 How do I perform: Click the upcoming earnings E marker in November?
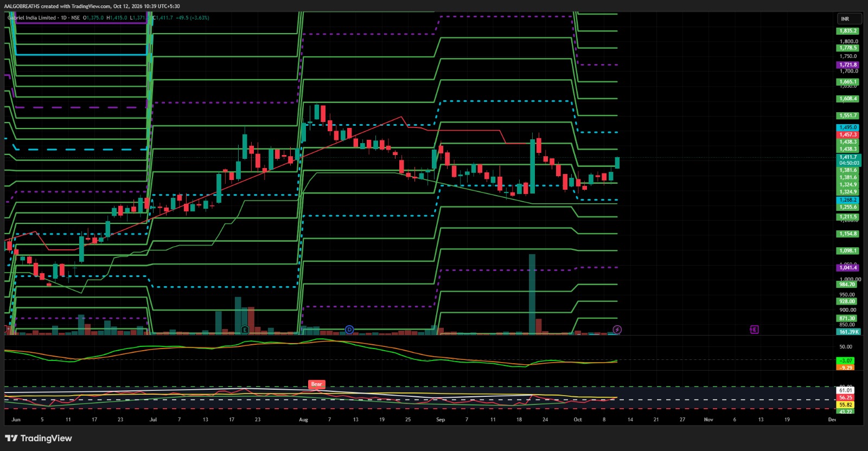coord(754,330)
